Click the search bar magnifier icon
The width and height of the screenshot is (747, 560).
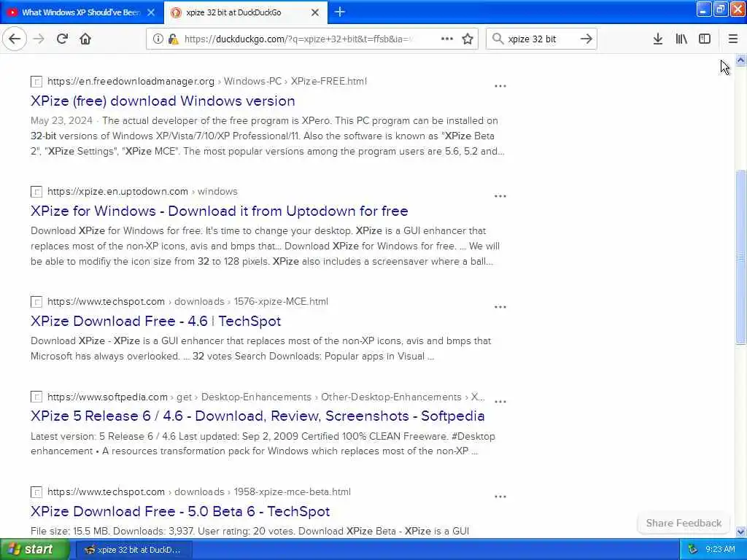(x=498, y=39)
